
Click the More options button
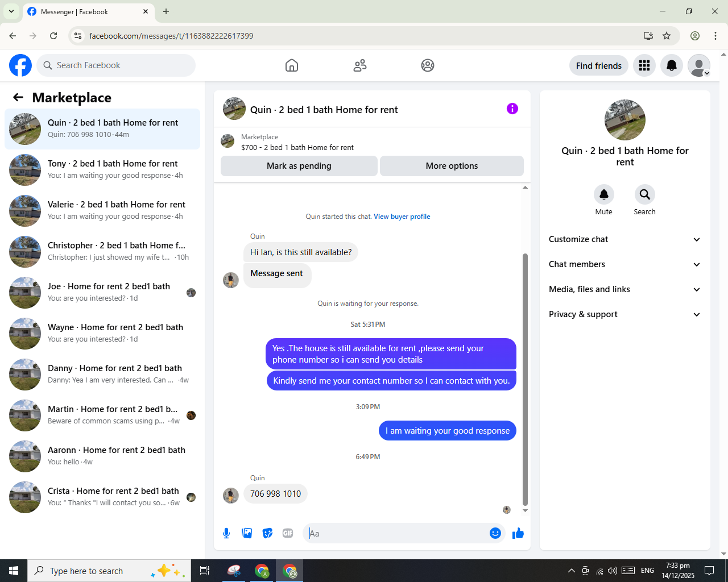pyautogui.click(x=452, y=166)
